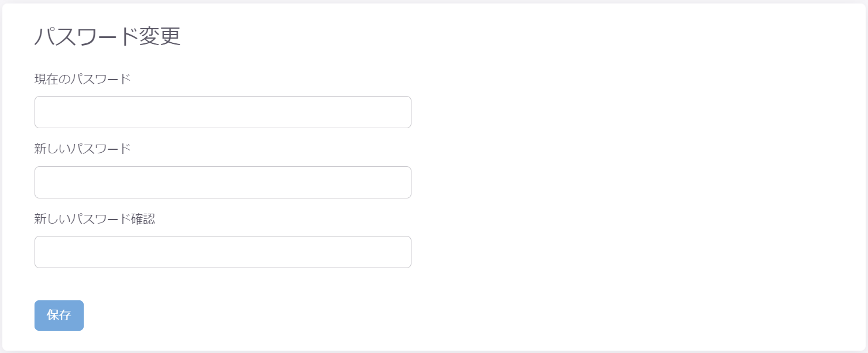This screenshot has width=868, height=353.
Task: Click the label above the first field
Action: (82, 79)
